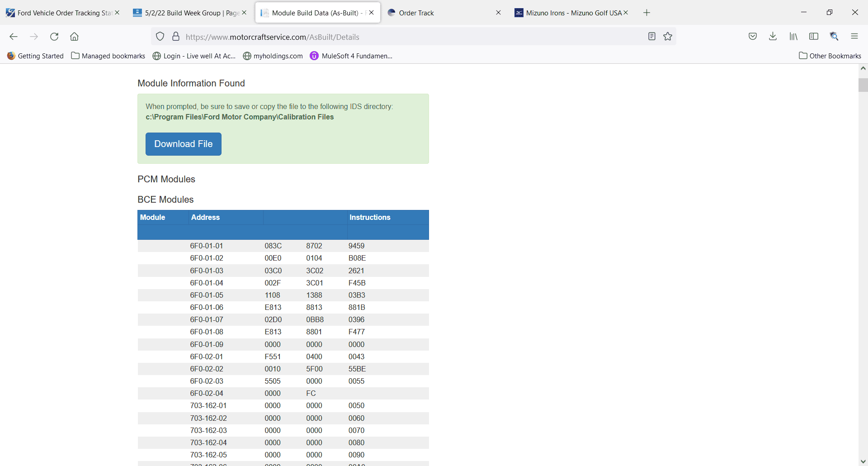Select address 703-162-01
This screenshot has width=868, height=466.
tap(208, 406)
